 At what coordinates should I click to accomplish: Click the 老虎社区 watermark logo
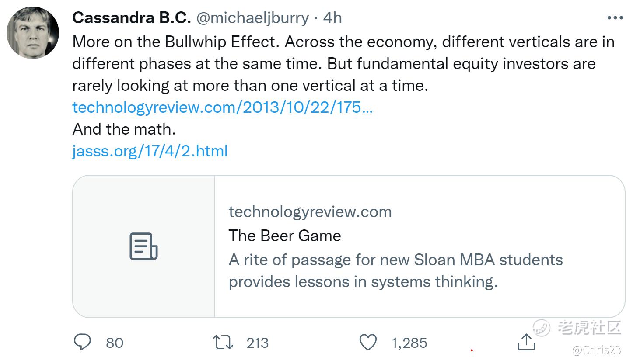pyautogui.click(x=577, y=327)
